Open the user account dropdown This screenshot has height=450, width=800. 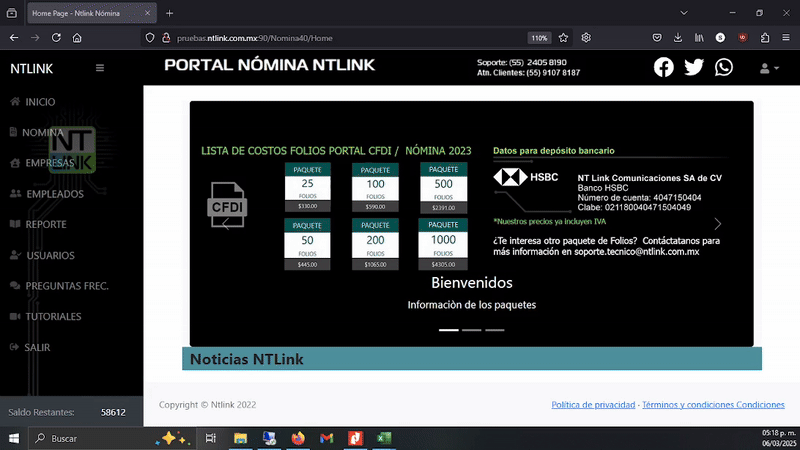point(769,68)
